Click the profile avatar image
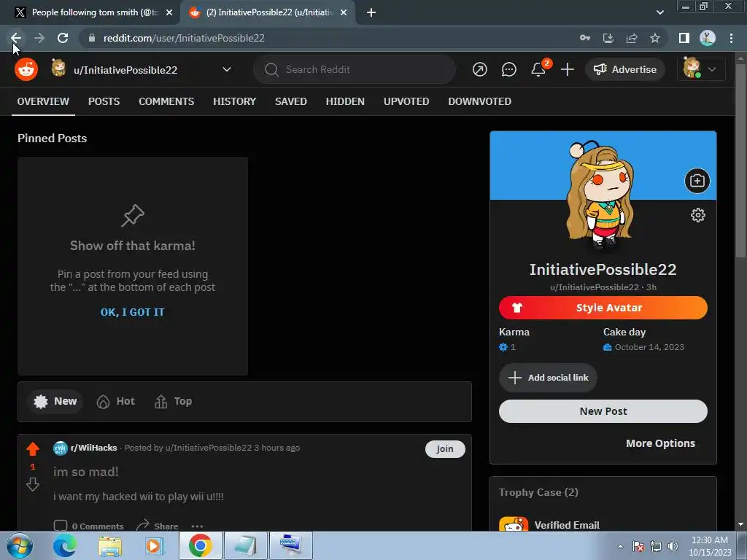Viewport: 747px width, 560px height. coord(600,195)
